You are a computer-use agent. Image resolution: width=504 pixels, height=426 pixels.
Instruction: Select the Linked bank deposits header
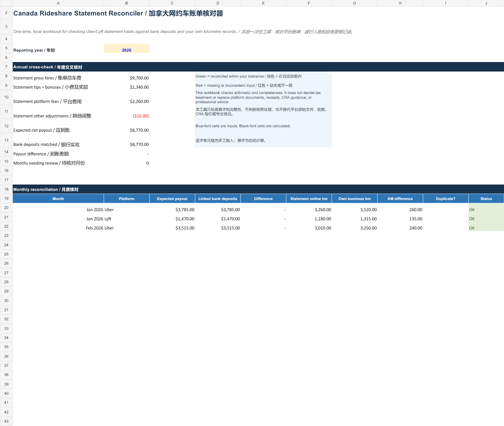point(218,198)
